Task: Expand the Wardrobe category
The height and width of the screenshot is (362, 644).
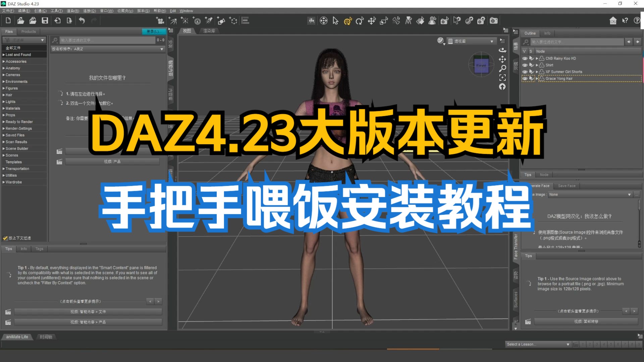Action: [x=4, y=182]
